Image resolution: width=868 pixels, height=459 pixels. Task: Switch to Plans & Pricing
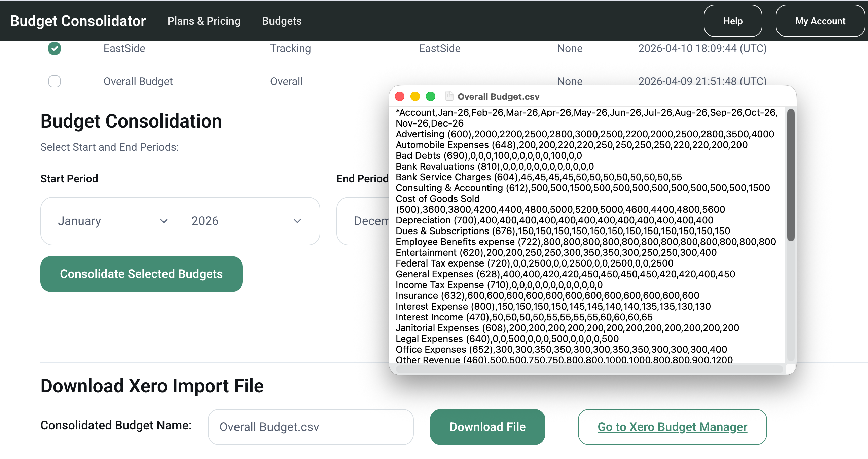204,21
